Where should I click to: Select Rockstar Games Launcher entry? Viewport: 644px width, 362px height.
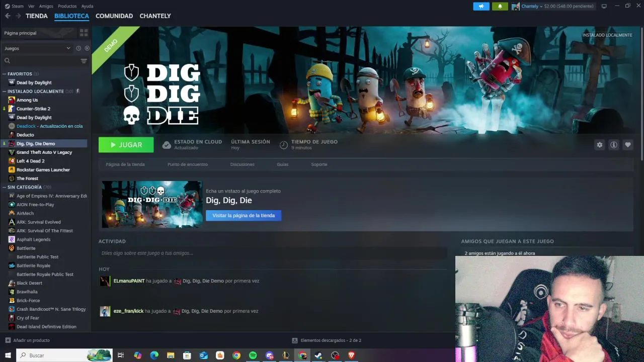coord(44,170)
